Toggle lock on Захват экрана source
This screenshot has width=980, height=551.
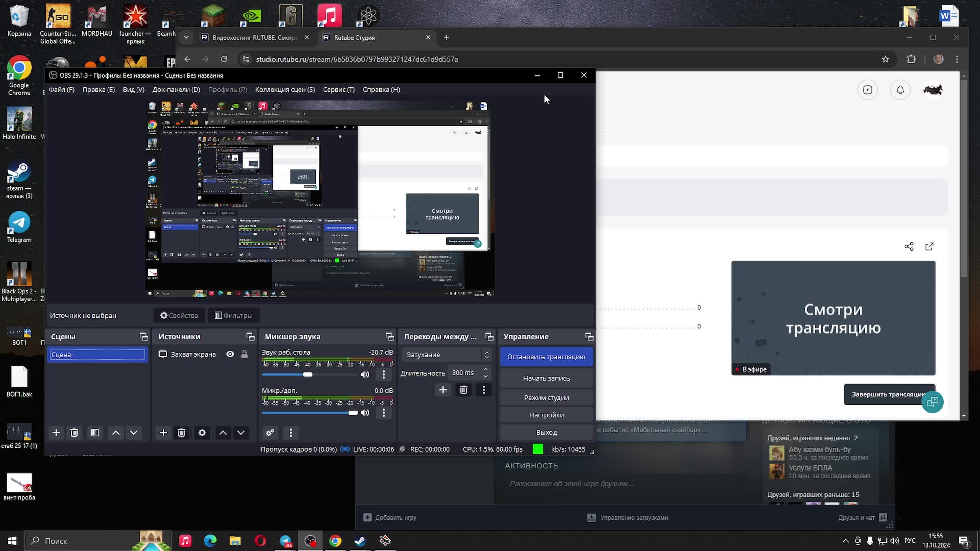pos(244,354)
